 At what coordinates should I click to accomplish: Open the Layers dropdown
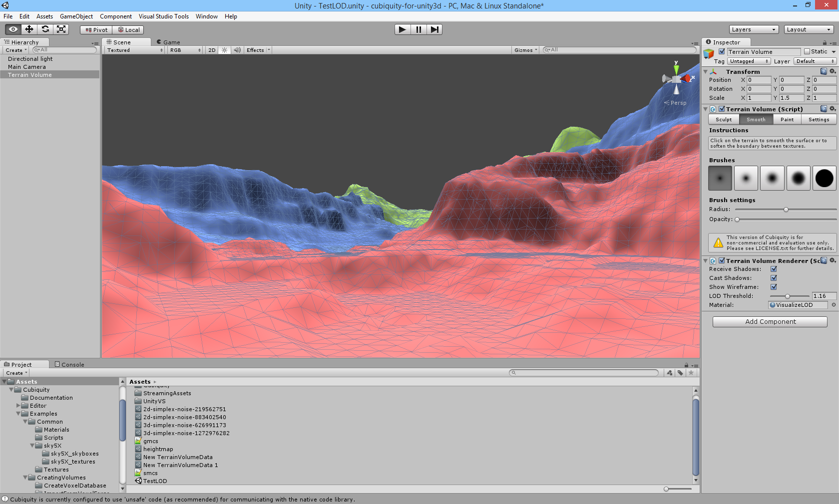(x=754, y=29)
